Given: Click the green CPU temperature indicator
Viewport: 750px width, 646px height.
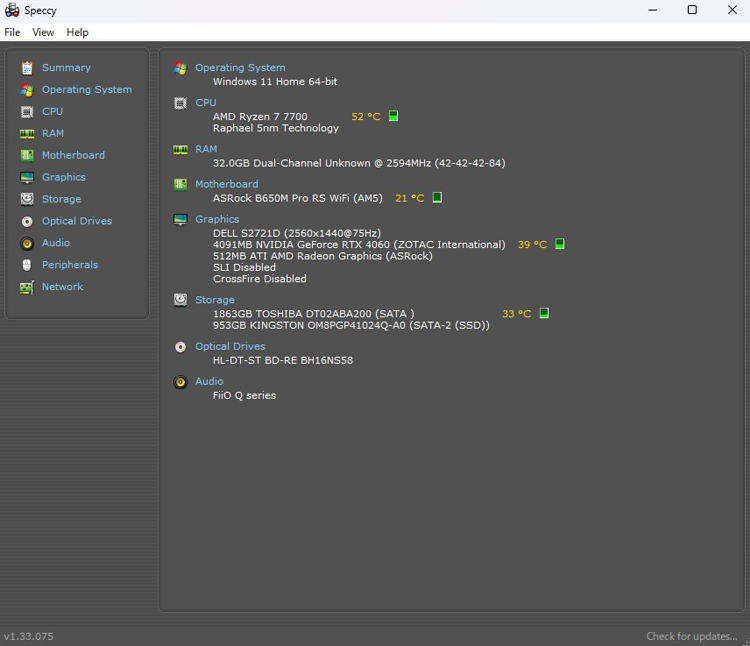Looking at the screenshot, I should pyautogui.click(x=393, y=116).
